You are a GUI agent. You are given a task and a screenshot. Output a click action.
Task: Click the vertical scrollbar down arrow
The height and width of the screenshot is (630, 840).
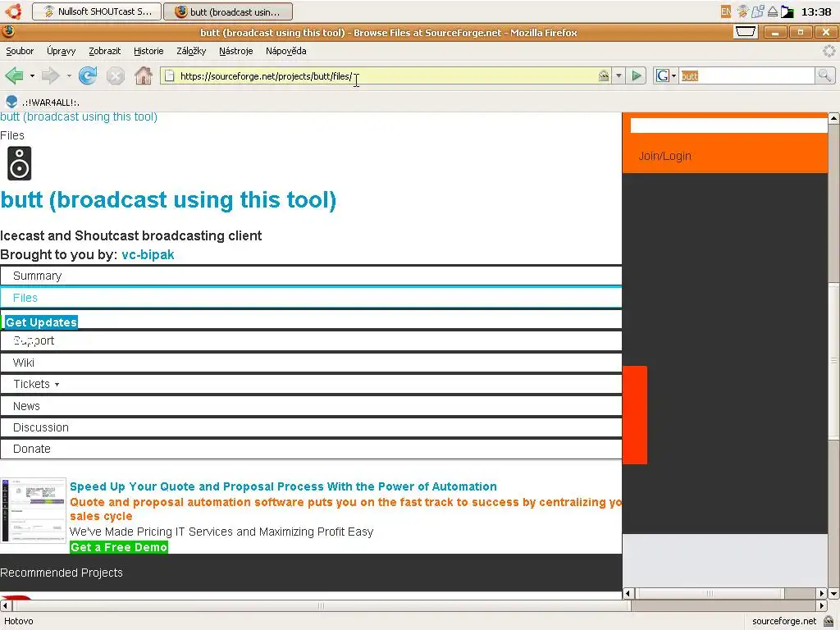coord(833,594)
